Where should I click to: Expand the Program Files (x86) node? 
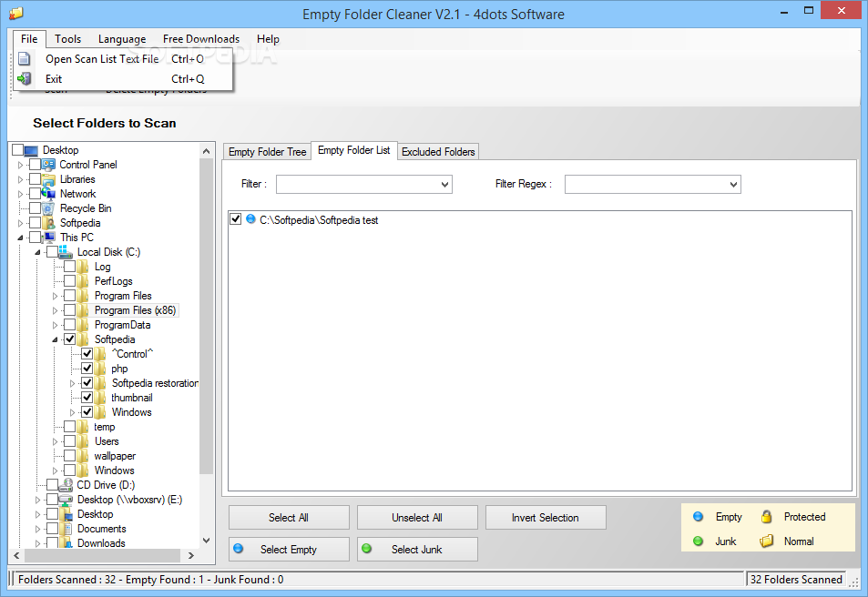click(55, 310)
